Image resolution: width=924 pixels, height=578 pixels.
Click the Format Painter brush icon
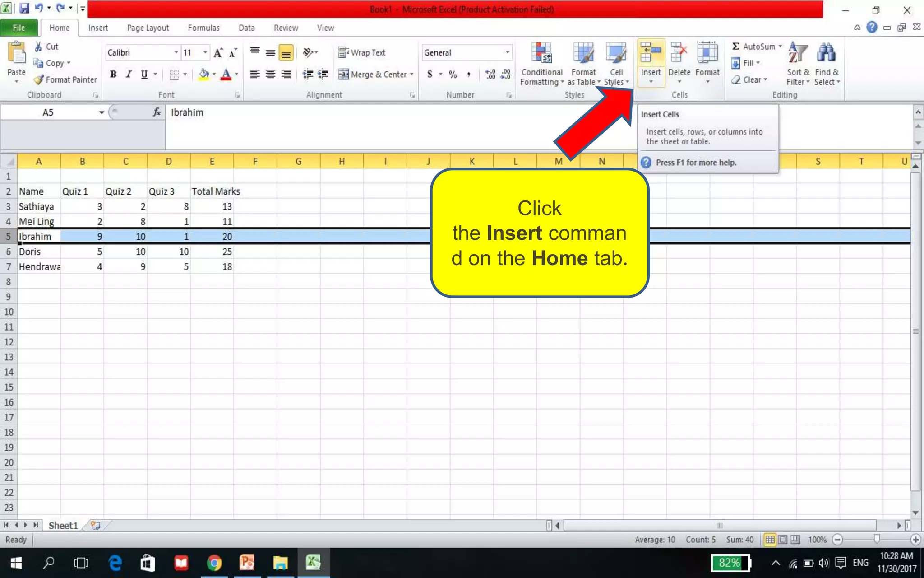point(39,79)
